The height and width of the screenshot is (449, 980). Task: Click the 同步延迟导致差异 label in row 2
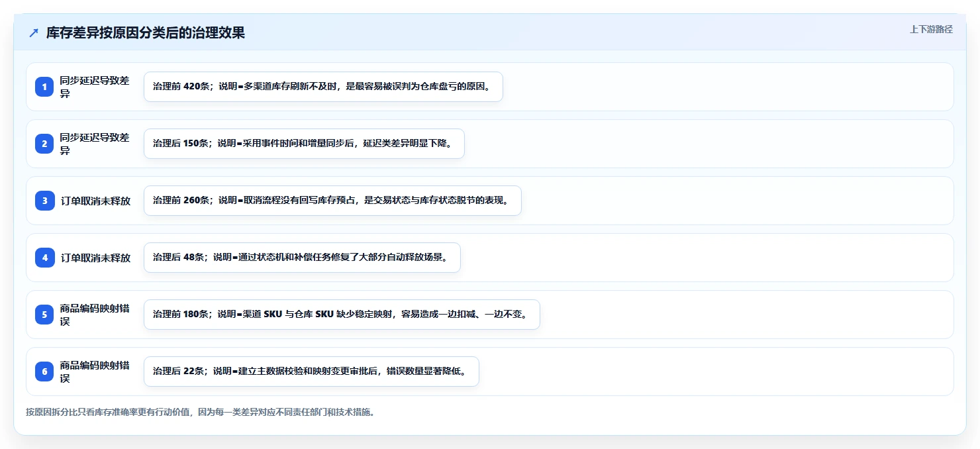click(x=95, y=144)
